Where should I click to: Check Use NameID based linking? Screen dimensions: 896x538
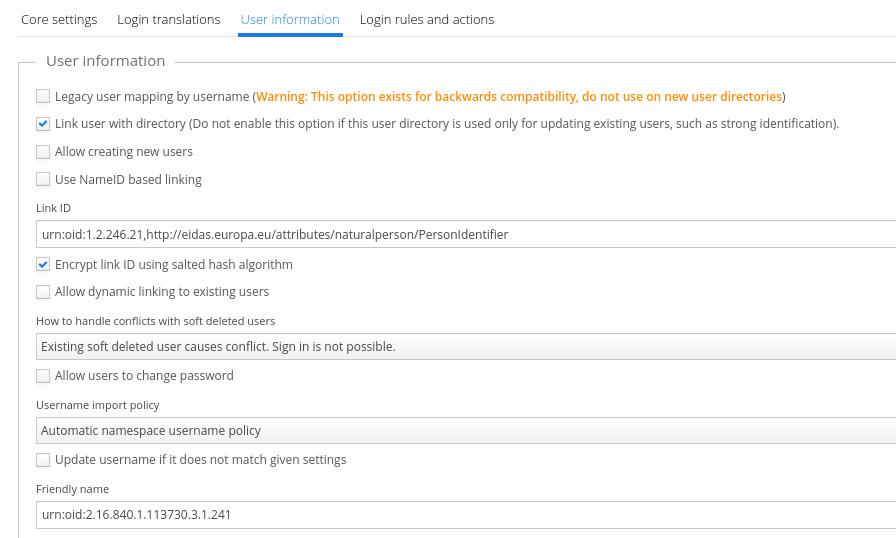(43, 180)
